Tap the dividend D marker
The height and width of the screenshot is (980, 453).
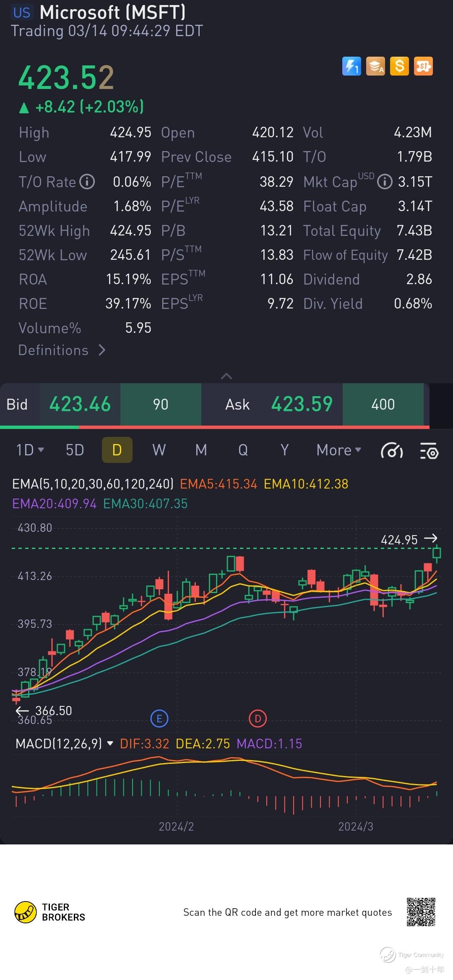258,719
